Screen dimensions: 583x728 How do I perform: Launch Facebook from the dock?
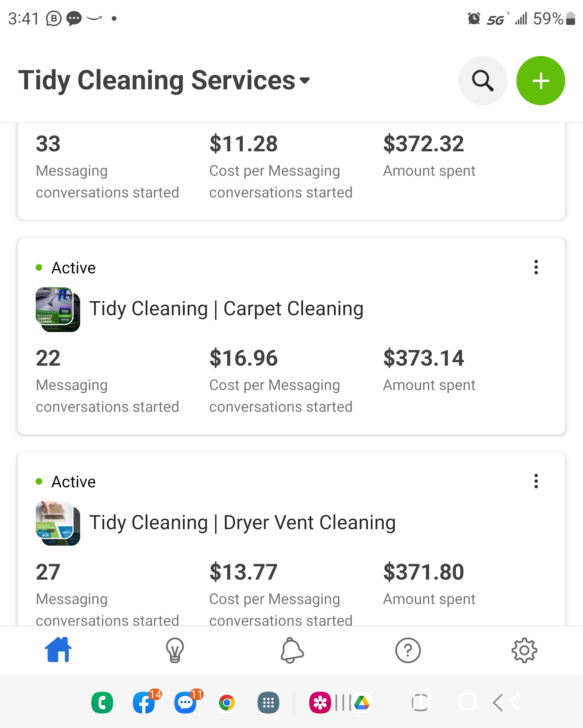(144, 702)
